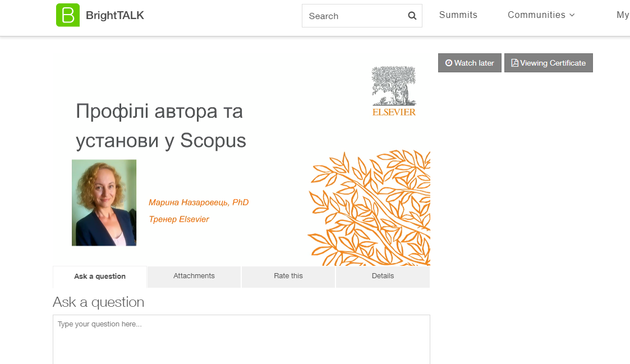Click into the question text area

[241, 339]
